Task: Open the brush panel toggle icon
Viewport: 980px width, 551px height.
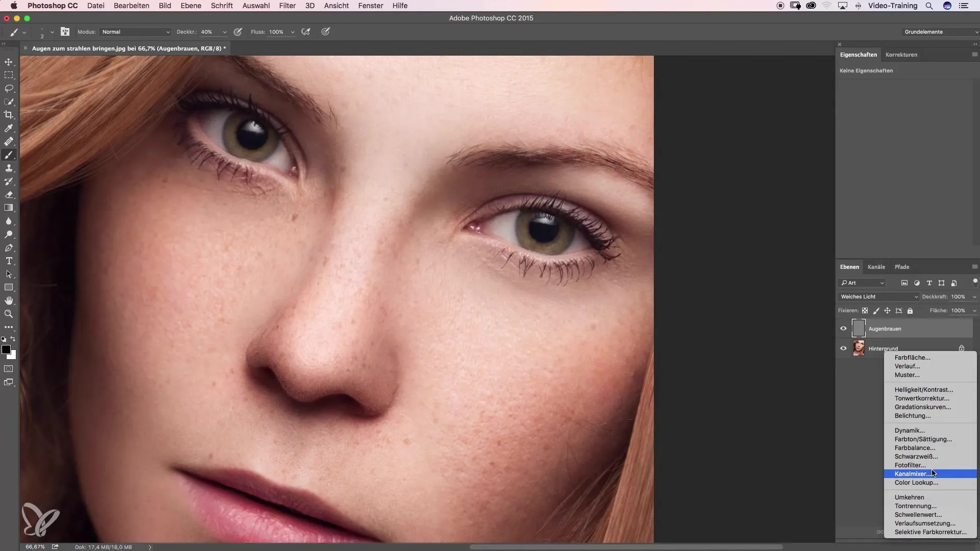Action: (x=65, y=32)
